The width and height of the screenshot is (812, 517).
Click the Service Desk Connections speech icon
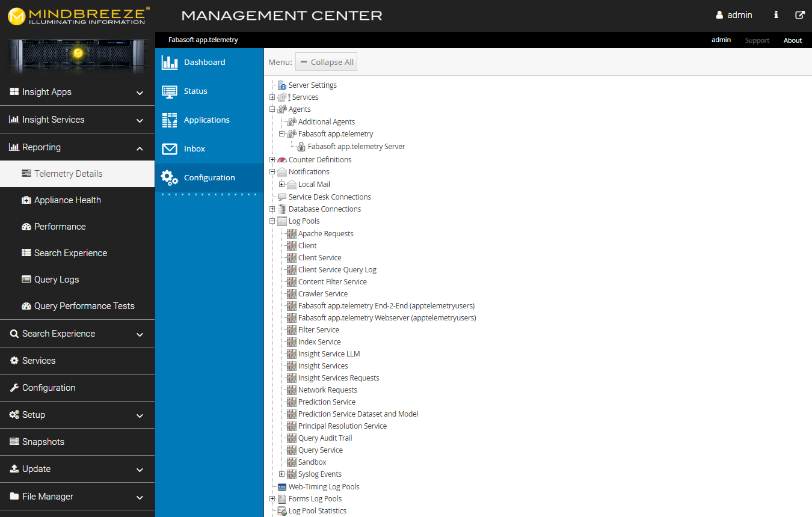(x=281, y=197)
